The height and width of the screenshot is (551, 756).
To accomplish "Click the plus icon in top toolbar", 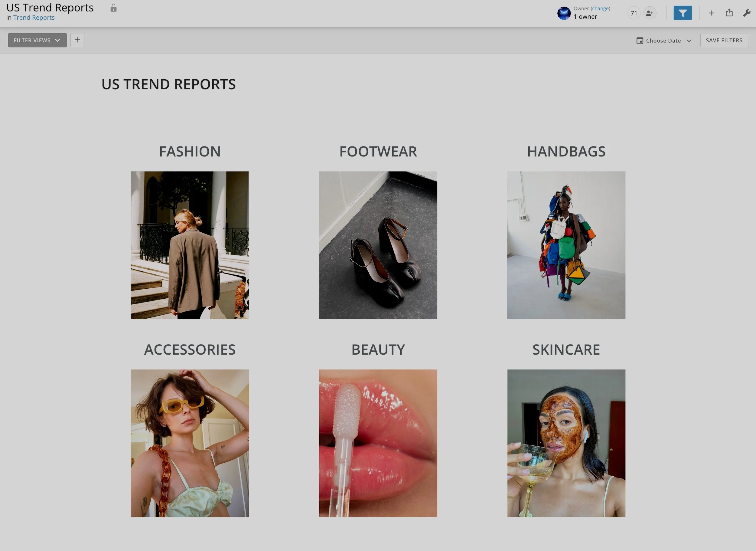I will [x=711, y=13].
